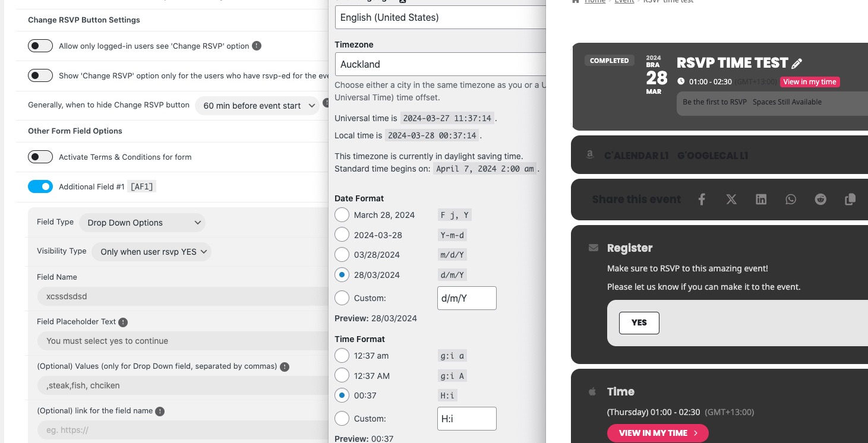Open the Field Type dropdown
868x443 pixels.
(x=142, y=223)
